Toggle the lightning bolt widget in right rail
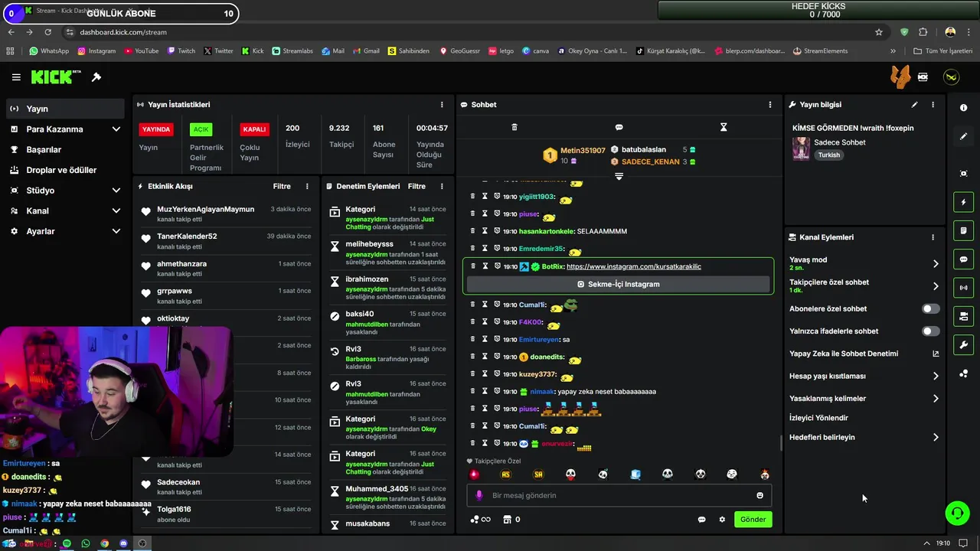The height and width of the screenshot is (551, 980). click(963, 202)
